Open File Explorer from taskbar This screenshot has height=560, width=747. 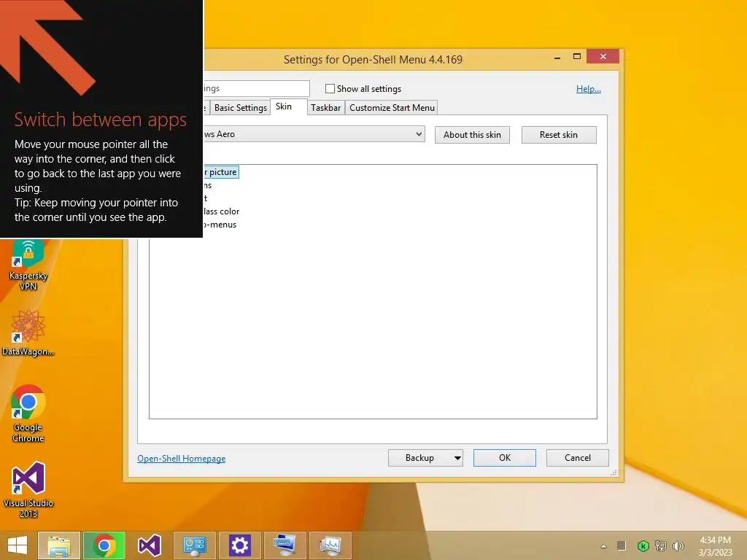pos(58,545)
